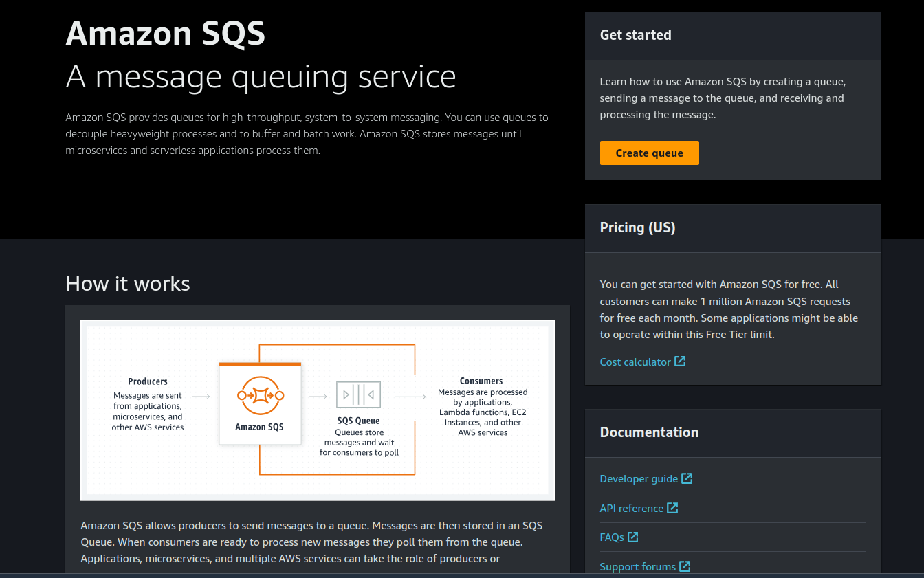Click the external-link icon next to API reference
Viewport: 924px width, 578px height.
673,508
